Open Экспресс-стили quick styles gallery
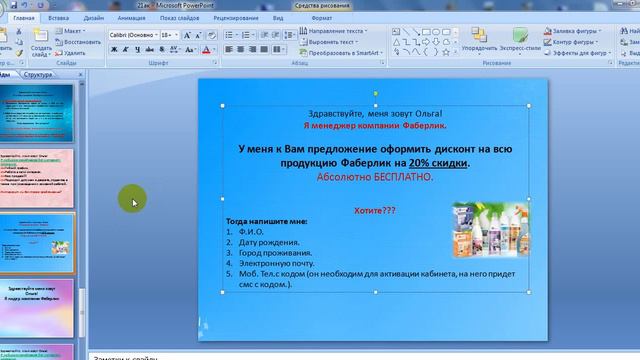The height and width of the screenshot is (360, 640). click(520, 41)
